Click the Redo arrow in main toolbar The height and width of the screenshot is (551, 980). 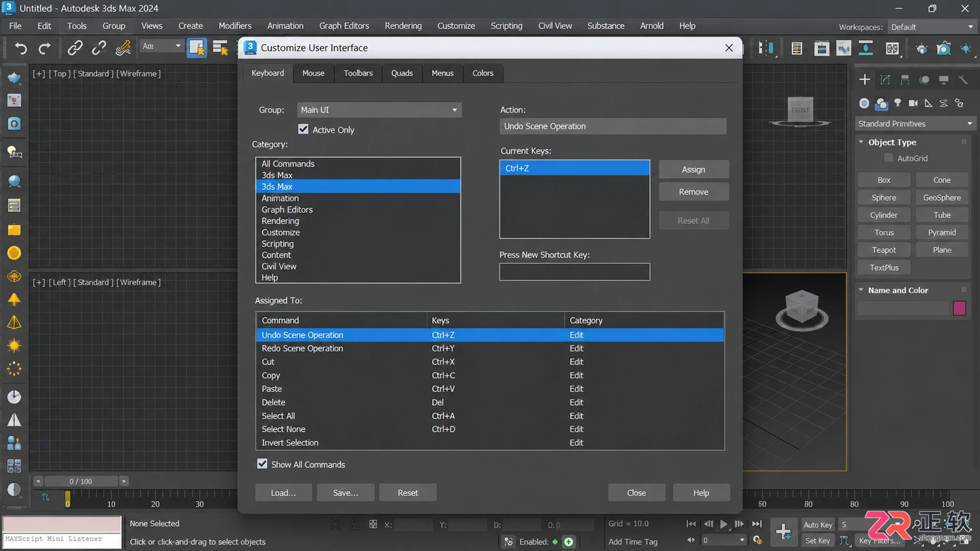pos(45,48)
